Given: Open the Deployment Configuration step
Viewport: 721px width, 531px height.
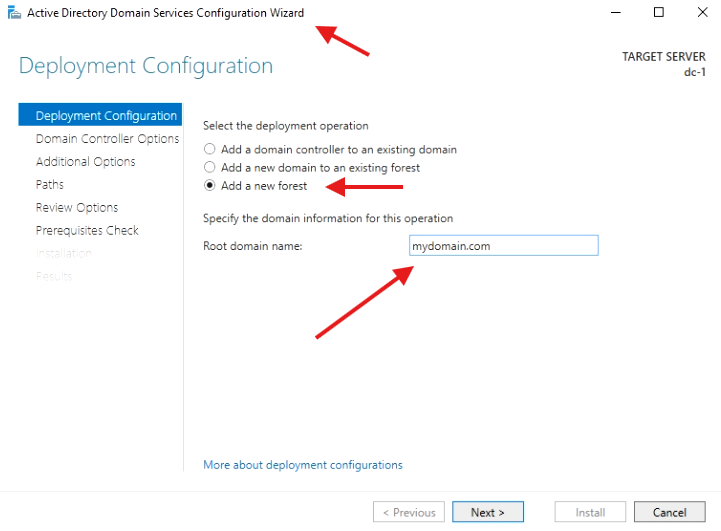Looking at the screenshot, I should [x=100, y=115].
